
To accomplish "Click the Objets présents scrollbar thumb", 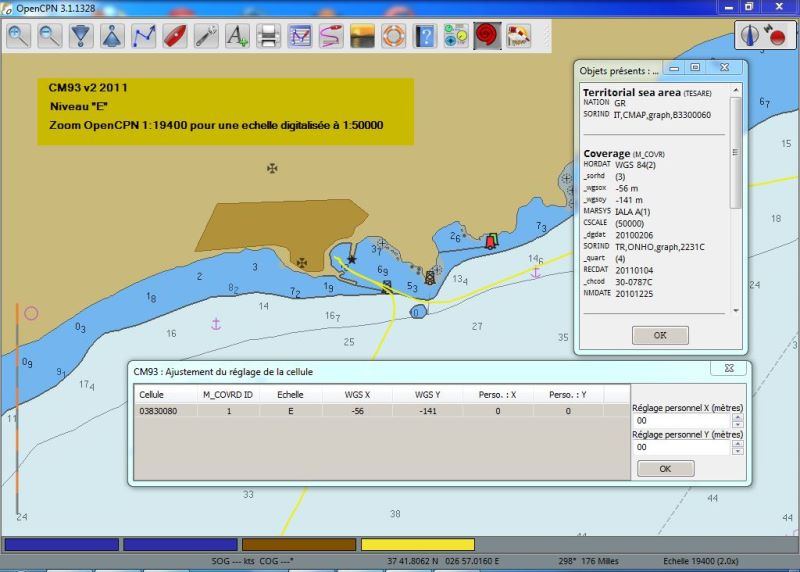I will 735,152.
